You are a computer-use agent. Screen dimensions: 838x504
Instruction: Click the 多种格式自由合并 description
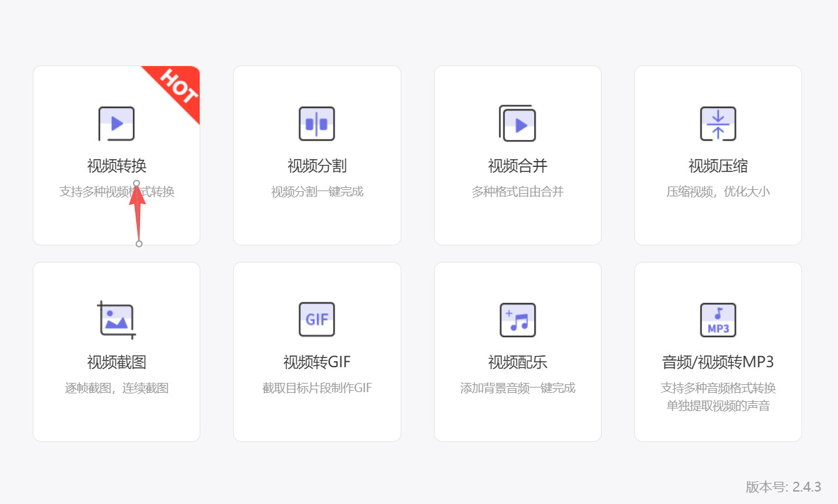click(518, 192)
